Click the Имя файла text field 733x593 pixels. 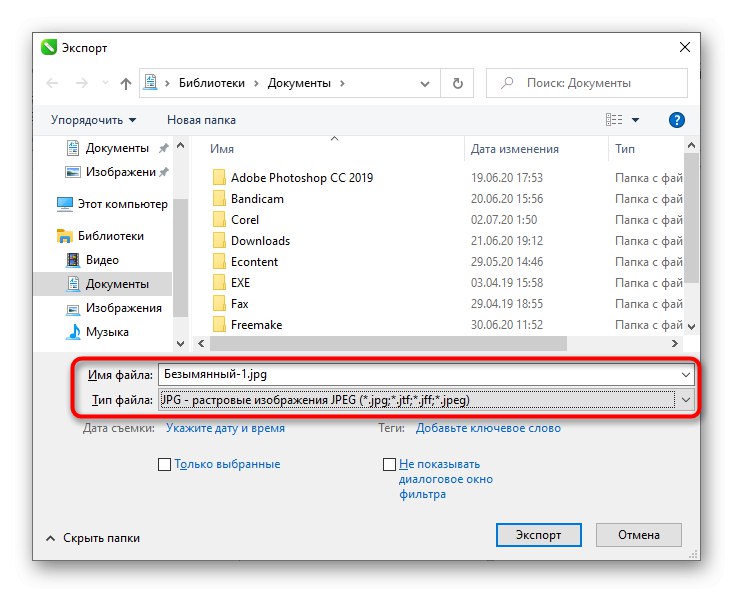point(418,374)
